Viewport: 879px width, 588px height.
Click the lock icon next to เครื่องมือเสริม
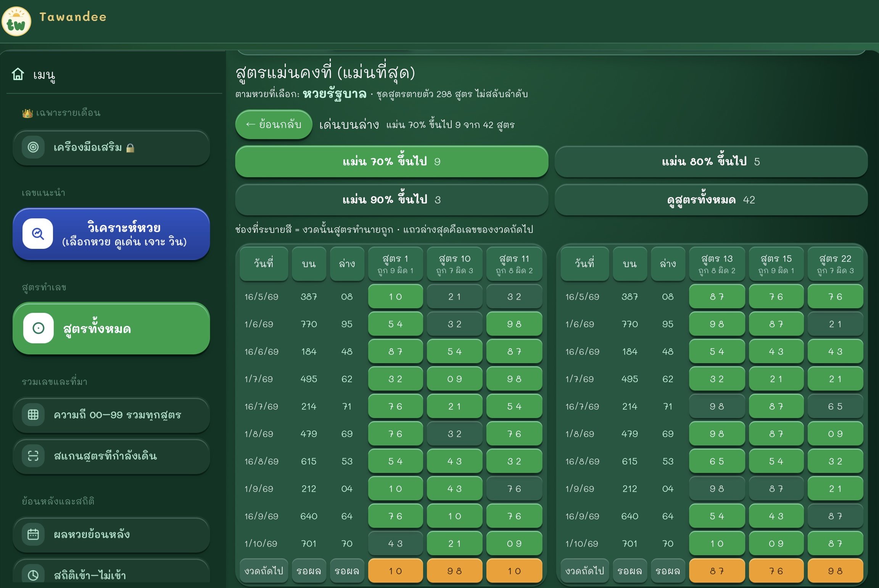(130, 148)
